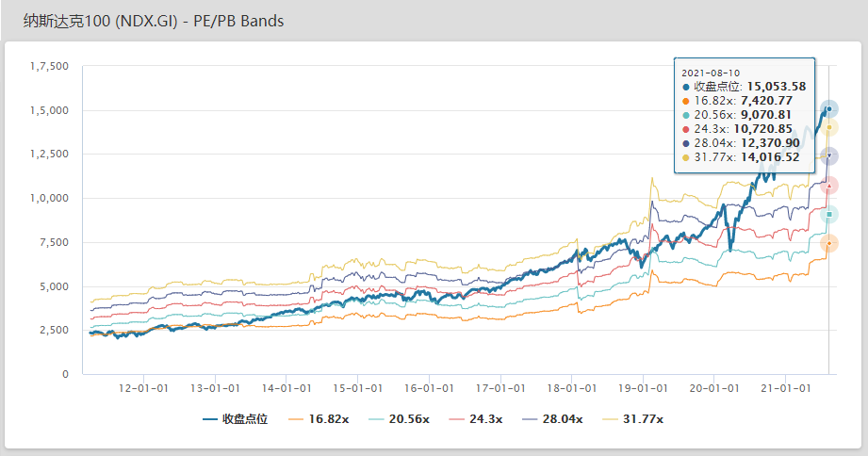Click the chart title 纳斯达克100 (NDX.GI)

pyautogui.click(x=100, y=22)
